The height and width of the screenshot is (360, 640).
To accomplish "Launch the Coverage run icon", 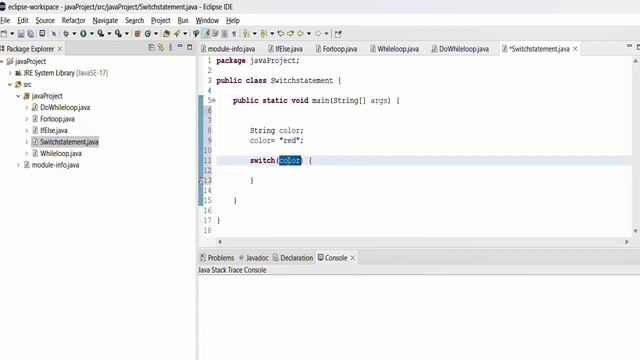I will point(100,34).
